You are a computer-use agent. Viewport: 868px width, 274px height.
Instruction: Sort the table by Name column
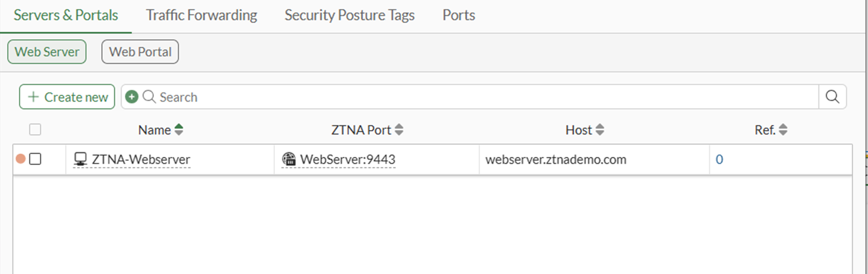click(x=179, y=129)
